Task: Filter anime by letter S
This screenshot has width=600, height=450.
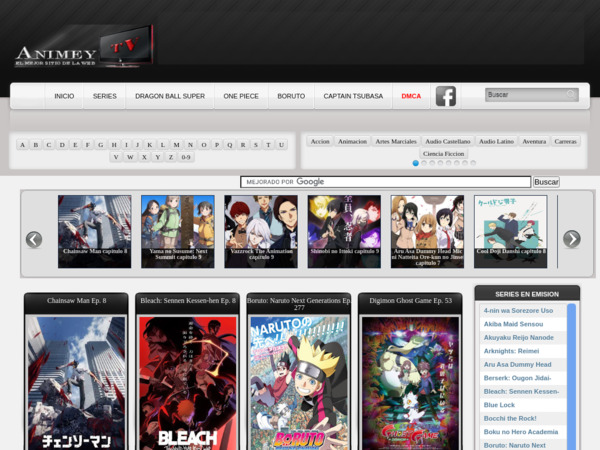Action: click(256, 145)
